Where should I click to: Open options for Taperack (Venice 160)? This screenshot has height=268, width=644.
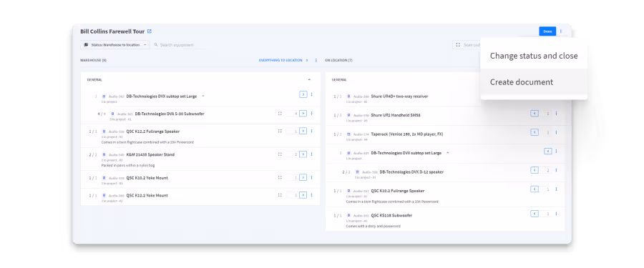[557, 132]
